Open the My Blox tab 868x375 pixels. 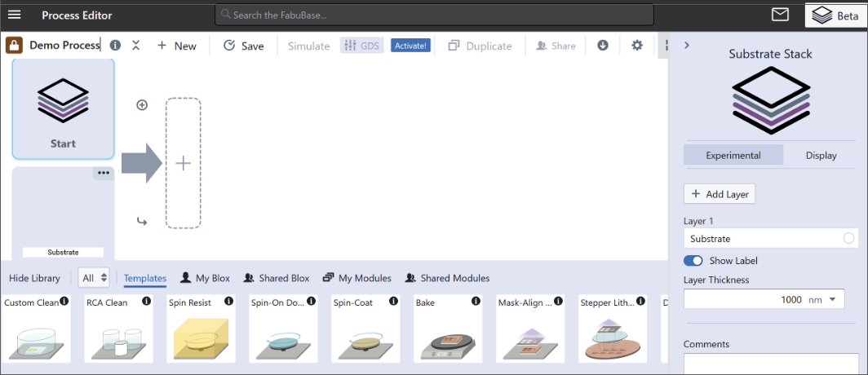coord(205,278)
